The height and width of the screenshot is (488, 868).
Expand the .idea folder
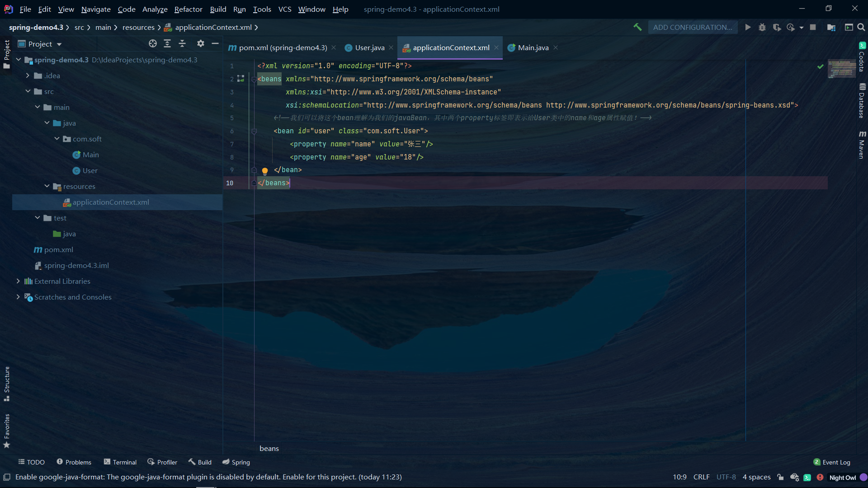(x=28, y=75)
